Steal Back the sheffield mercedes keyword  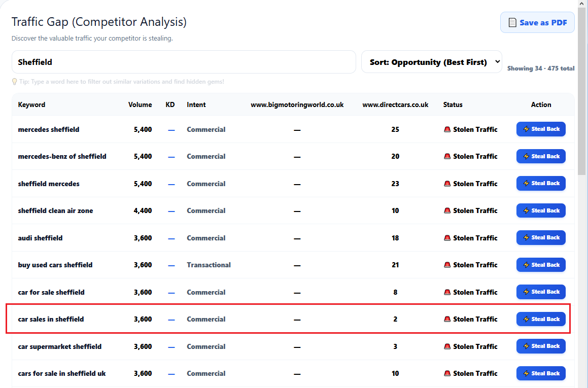coord(541,183)
